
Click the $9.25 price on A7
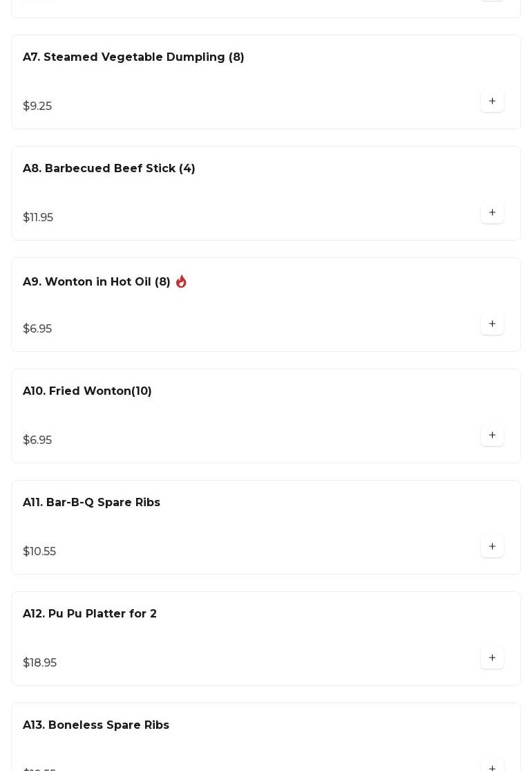37,106
